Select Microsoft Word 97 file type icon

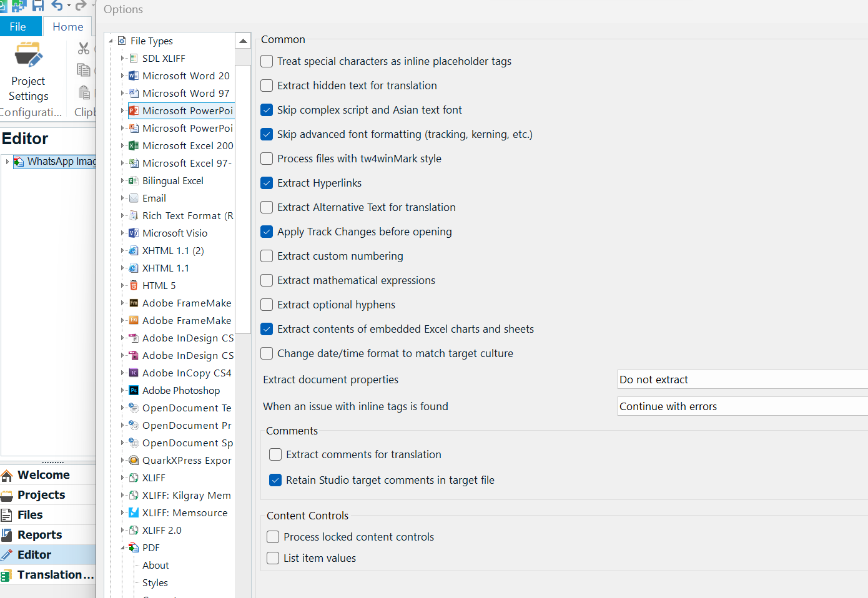click(x=134, y=93)
